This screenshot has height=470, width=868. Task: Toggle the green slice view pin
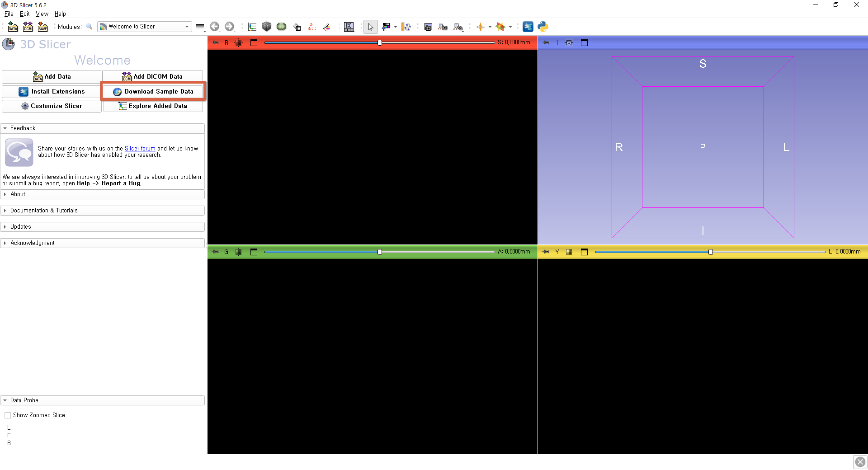[x=216, y=252]
